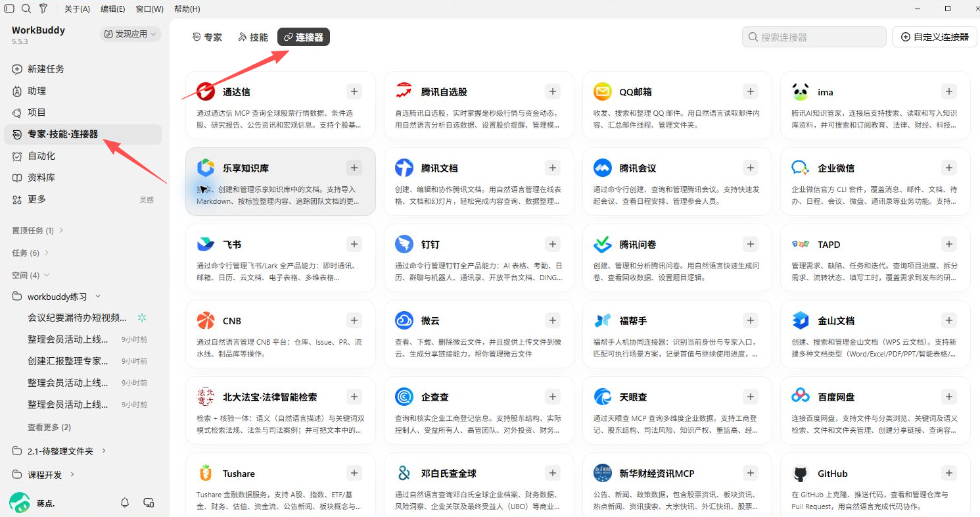Expand the 置顶任务 (1) section
The image size is (980, 517).
click(37, 230)
